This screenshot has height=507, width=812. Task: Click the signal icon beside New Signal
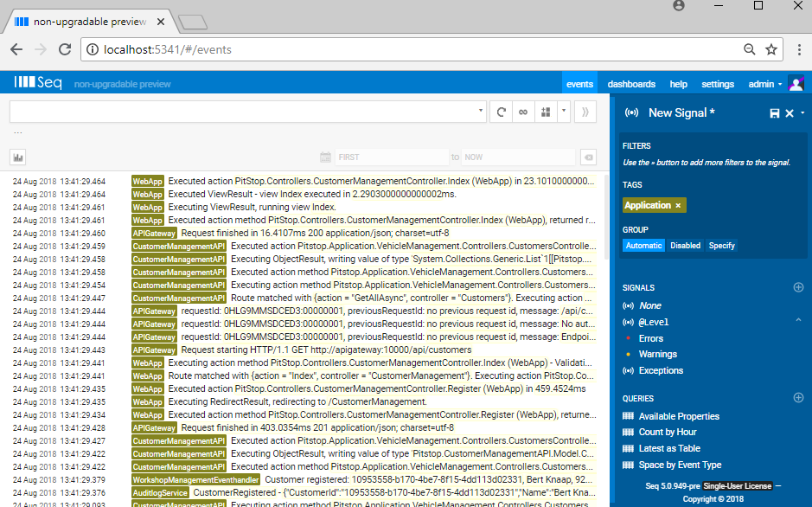(x=631, y=112)
